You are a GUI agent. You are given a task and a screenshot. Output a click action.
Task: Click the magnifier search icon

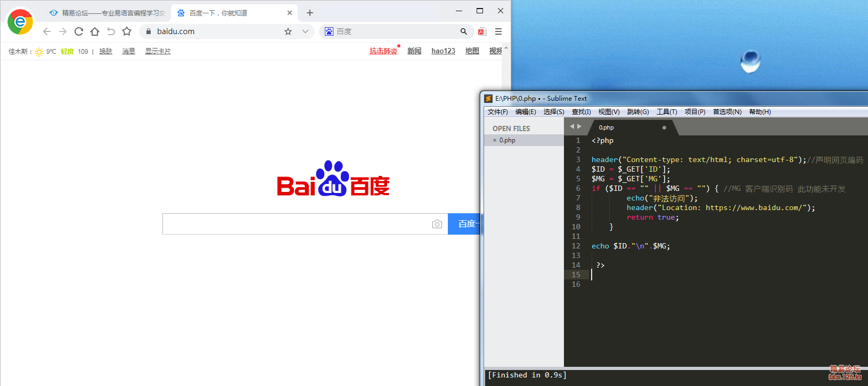pos(464,31)
